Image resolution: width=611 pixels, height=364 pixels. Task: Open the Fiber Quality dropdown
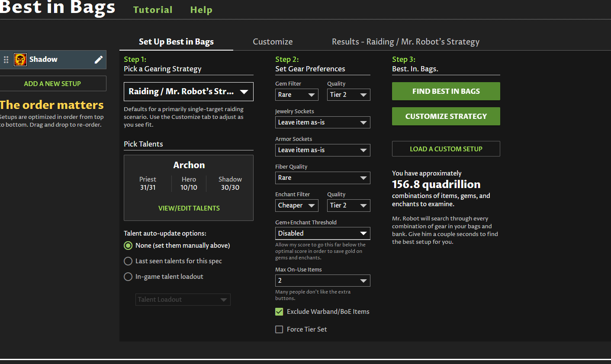coord(322,178)
